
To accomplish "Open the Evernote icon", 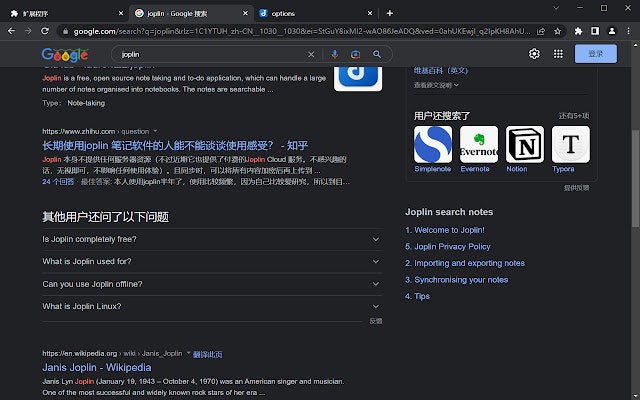I will tap(479, 144).
